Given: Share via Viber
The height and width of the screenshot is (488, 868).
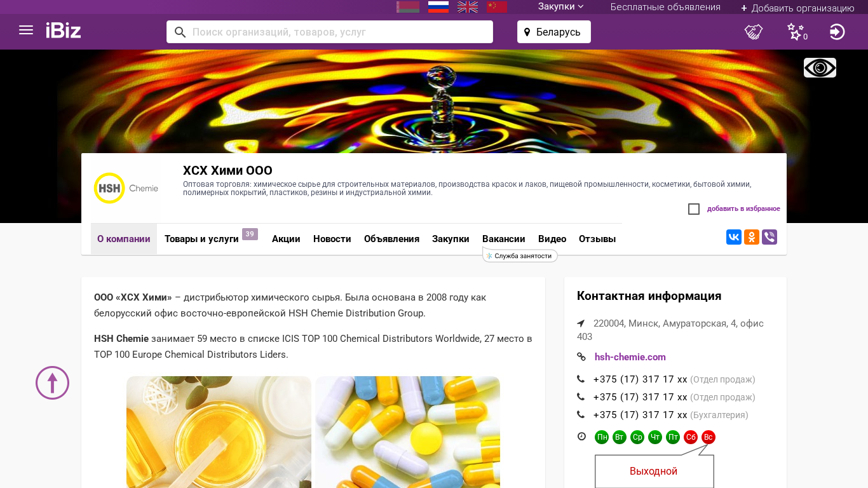Looking at the screenshot, I should pyautogui.click(x=770, y=237).
